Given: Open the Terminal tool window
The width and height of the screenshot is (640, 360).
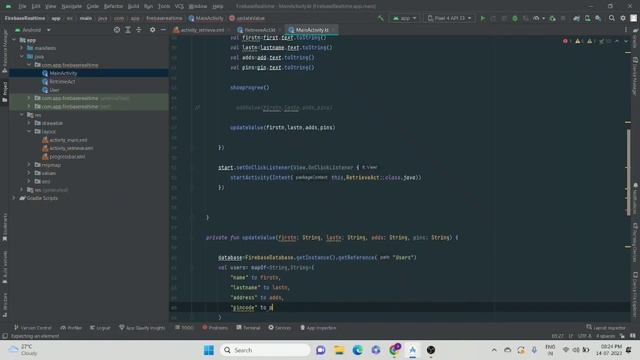Looking at the screenshot, I should pos(248,328).
